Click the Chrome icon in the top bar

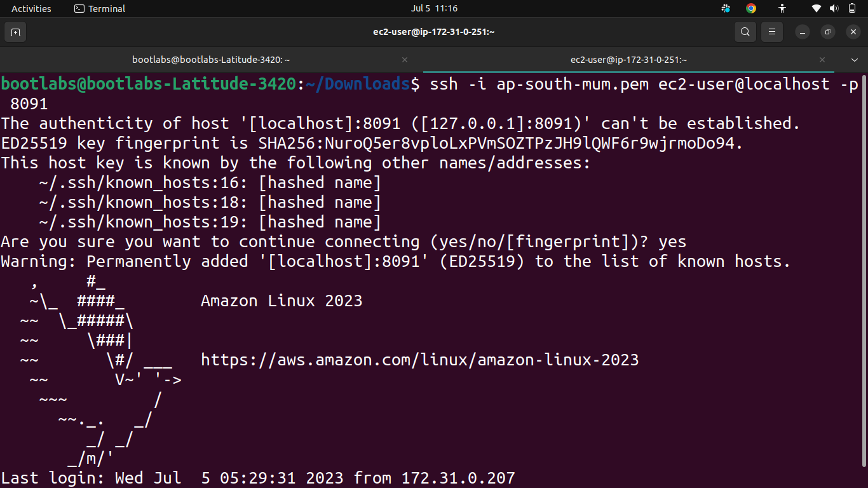751,8
